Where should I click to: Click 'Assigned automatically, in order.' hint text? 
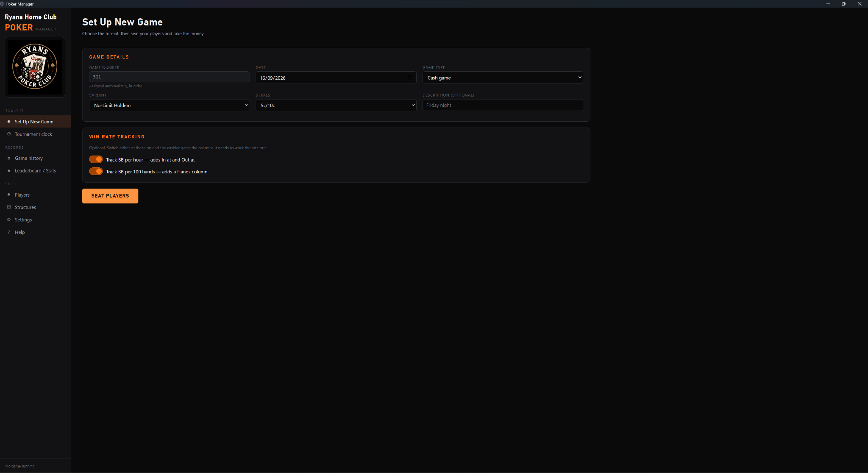[116, 86]
